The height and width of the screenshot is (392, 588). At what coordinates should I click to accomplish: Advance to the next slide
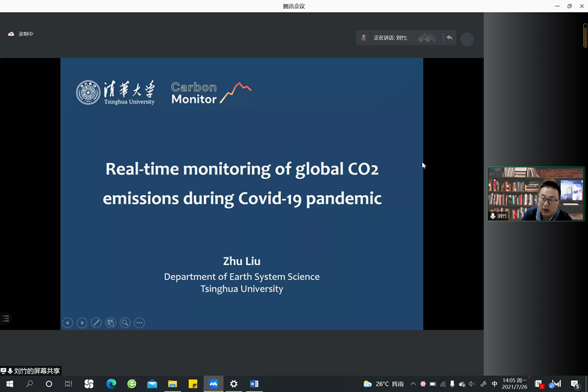tap(82, 323)
